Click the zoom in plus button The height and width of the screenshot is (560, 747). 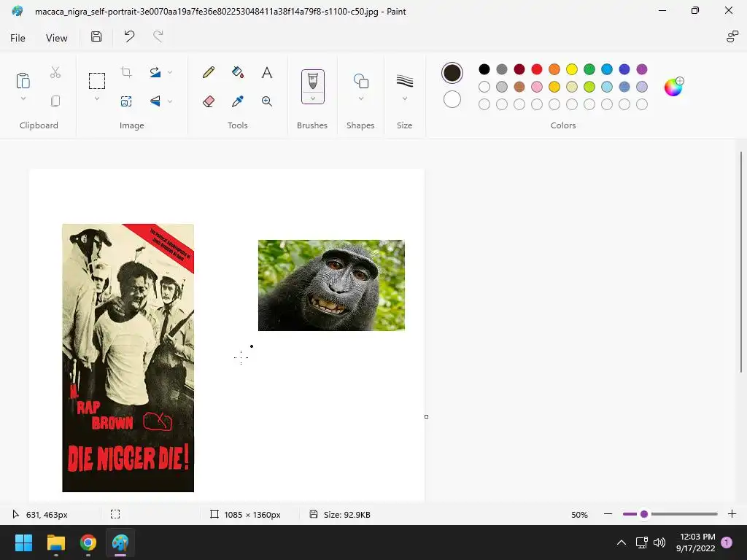[732, 514]
